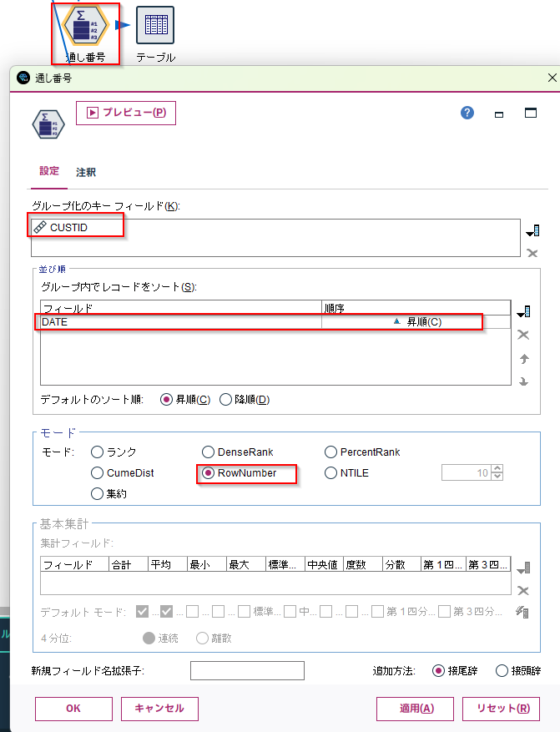Select the DATE sort field row

pyautogui.click(x=275, y=321)
